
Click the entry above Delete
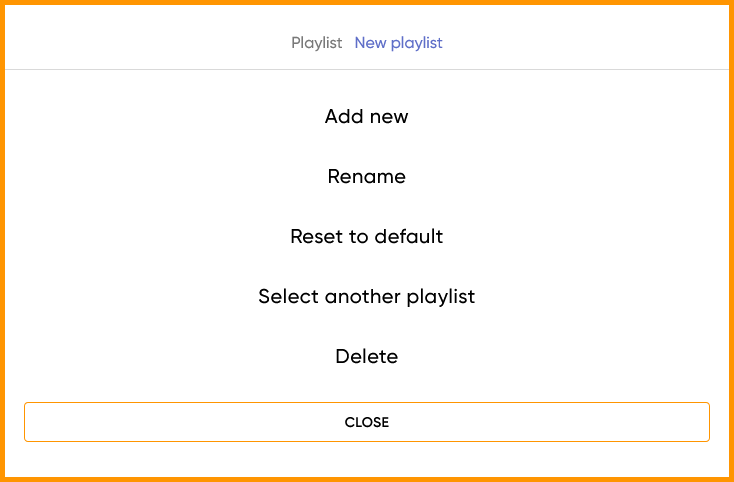[367, 296]
